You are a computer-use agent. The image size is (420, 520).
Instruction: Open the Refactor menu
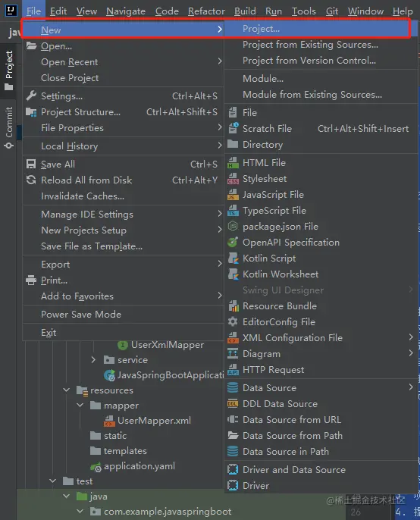click(206, 11)
